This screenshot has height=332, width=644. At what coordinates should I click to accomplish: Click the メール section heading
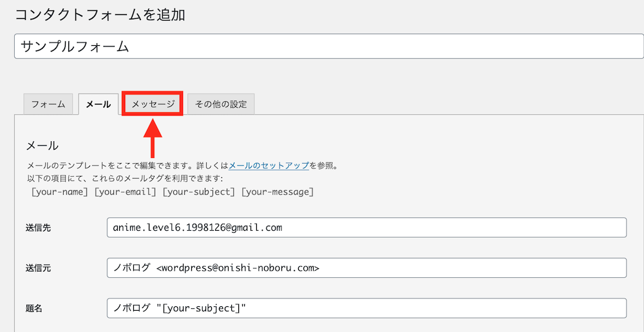pos(43,146)
